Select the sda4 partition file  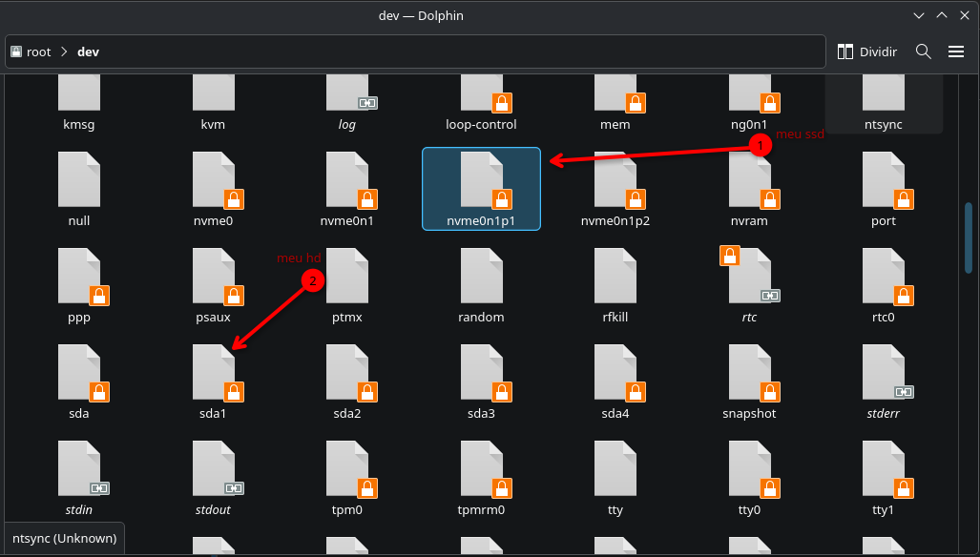click(615, 382)
